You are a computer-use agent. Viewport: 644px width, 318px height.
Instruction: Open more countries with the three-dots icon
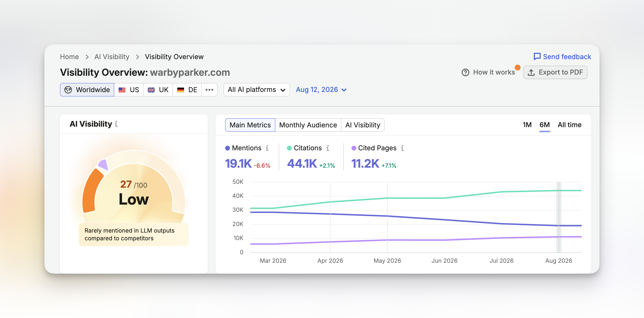coord(209,90)
